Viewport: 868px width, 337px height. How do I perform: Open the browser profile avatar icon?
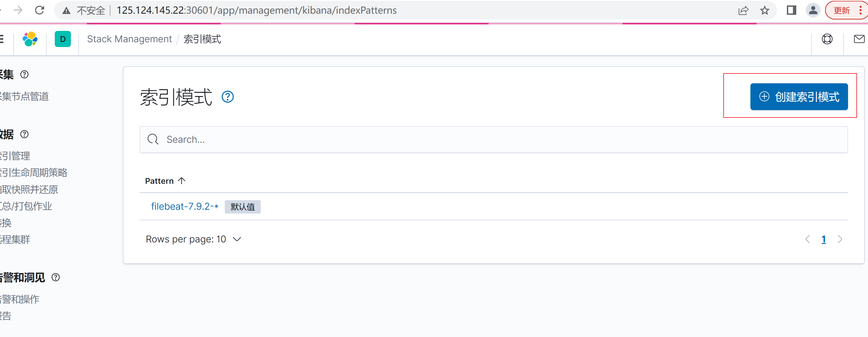(813, 10)
